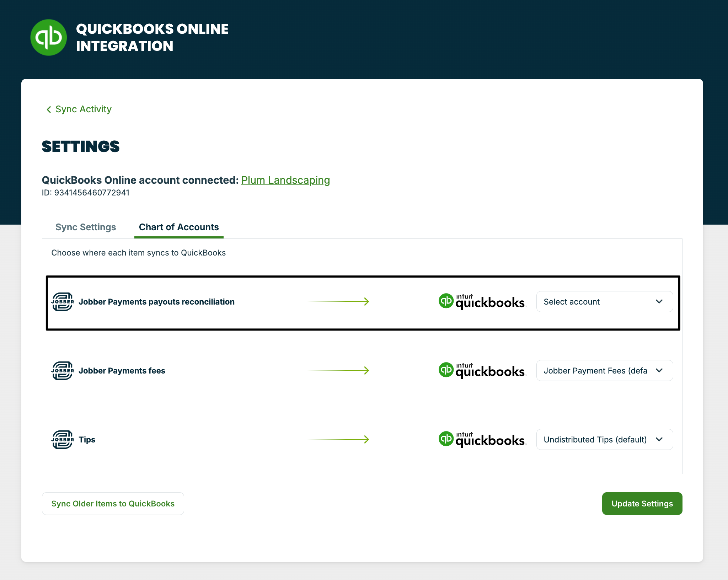
Task: Click the QuickBooks logo in the header
Action: point(49,37)
